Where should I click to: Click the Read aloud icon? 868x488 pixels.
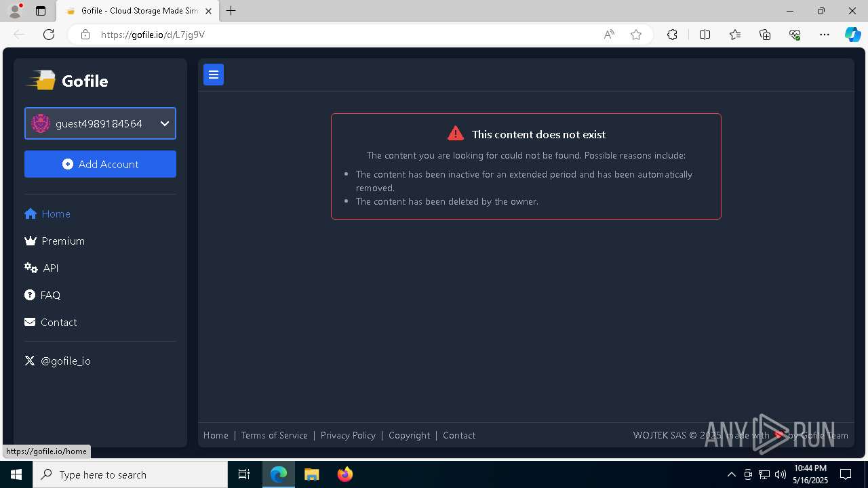click(609, 35)
